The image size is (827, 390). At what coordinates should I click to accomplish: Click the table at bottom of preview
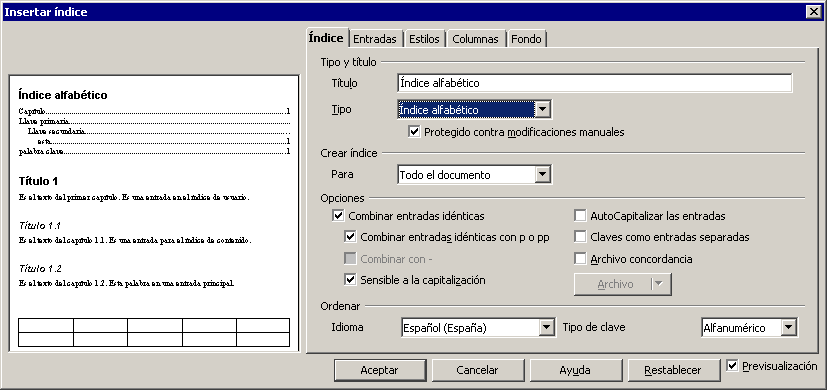click(x=154, y=332)
